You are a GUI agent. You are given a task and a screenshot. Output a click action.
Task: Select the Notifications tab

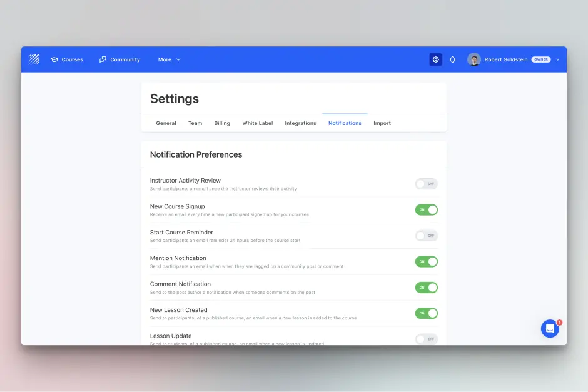(x=345, y=123)
